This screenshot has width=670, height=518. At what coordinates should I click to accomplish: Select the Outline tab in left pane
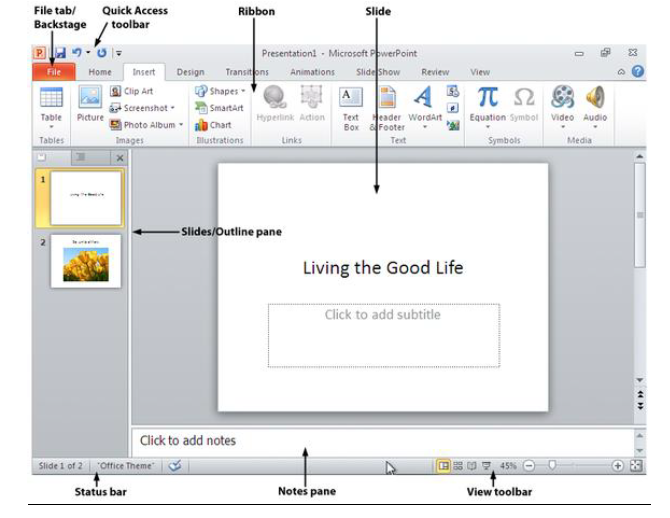91,157
